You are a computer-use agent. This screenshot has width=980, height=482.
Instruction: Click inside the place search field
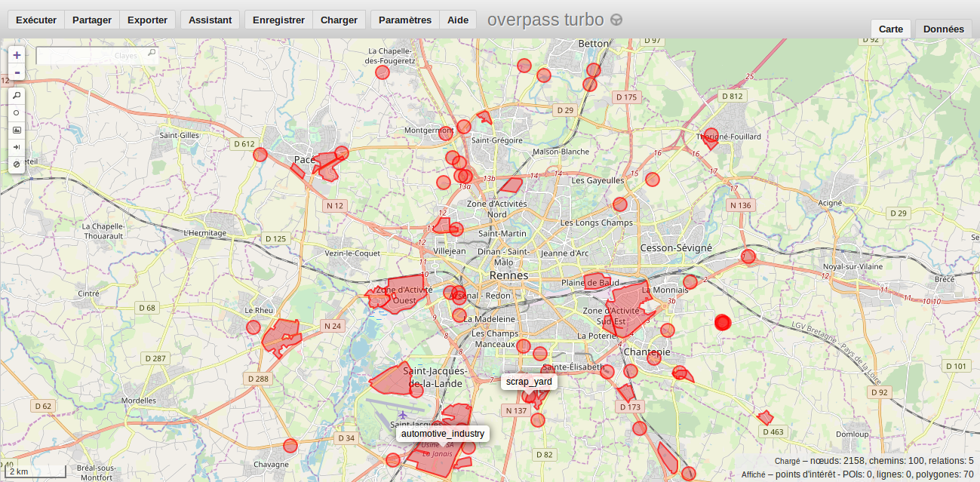[x=91, y=55]
